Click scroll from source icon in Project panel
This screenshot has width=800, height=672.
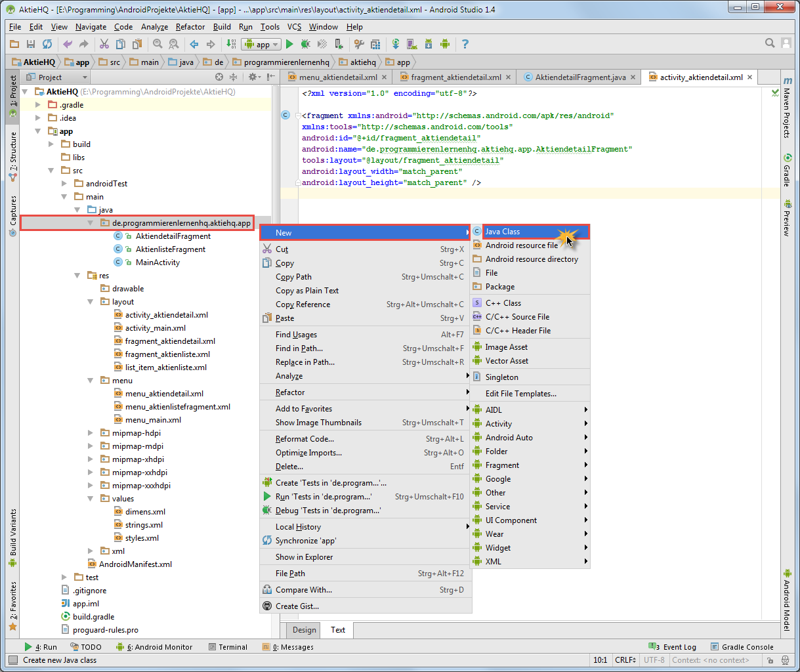[x=219, y=77]
